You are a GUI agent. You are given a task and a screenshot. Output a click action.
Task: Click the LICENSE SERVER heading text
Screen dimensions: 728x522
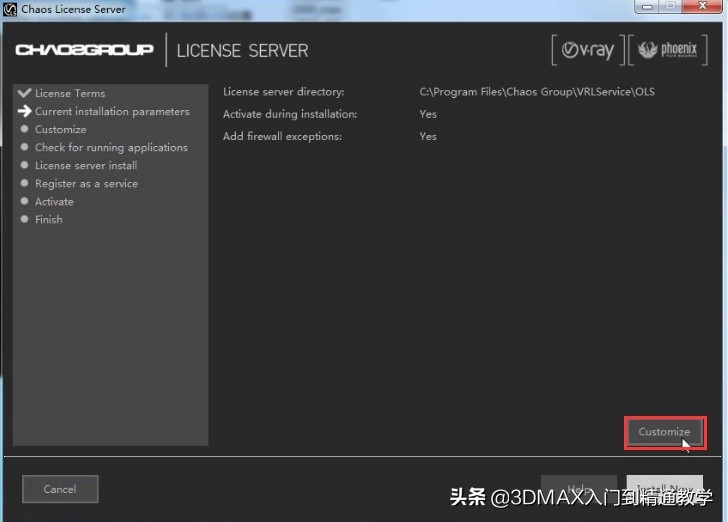coord(242,51)
